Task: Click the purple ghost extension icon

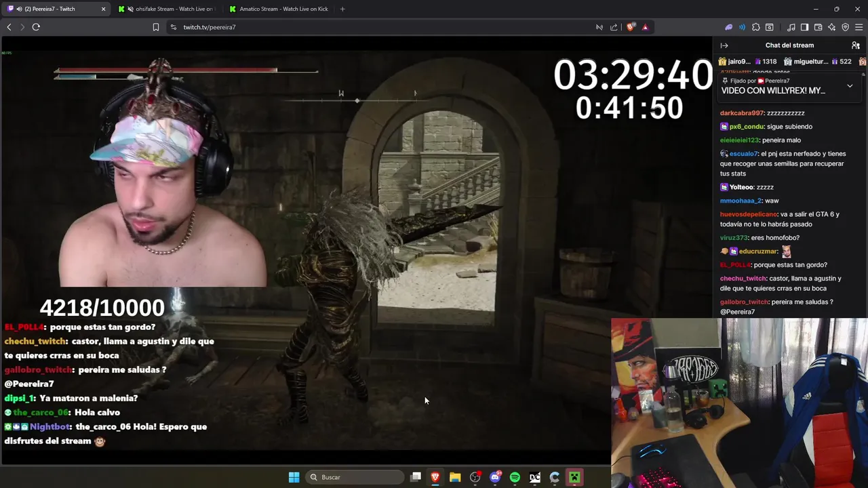Action: tap(729, 27)
